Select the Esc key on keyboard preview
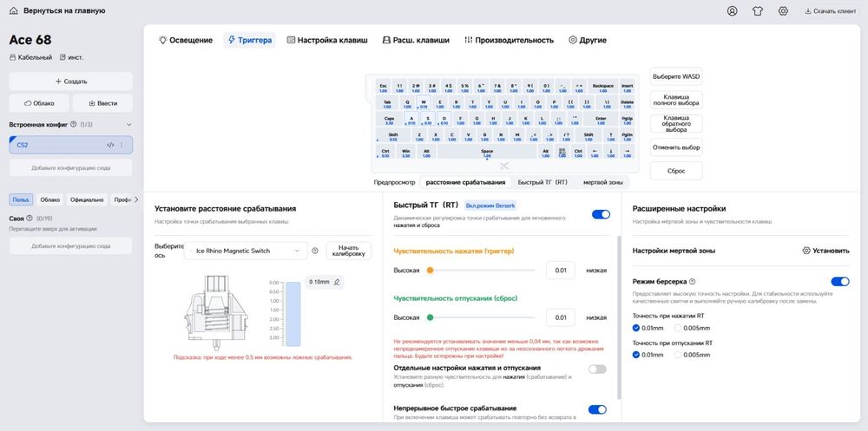868x431 pixels. click(x=383, y=88)
